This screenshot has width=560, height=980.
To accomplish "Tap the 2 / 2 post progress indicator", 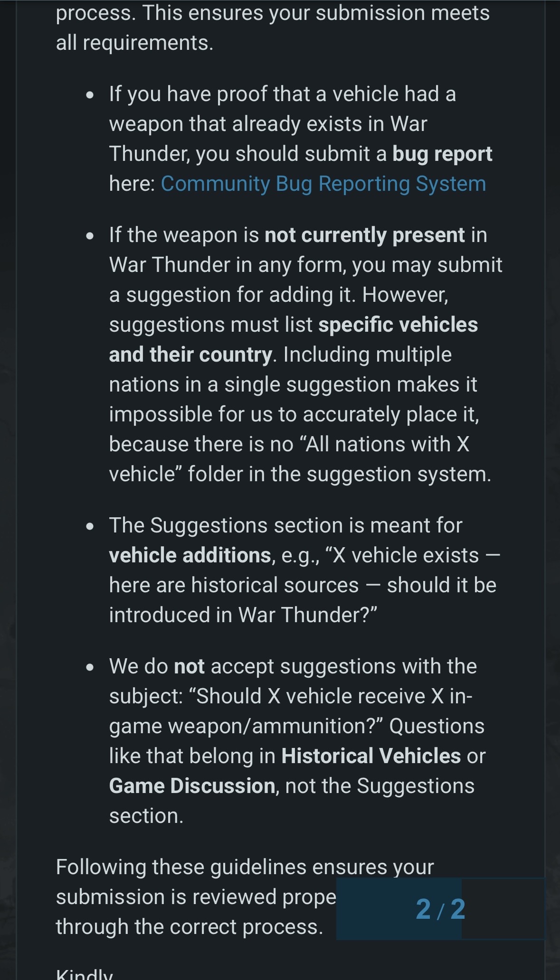I will [440, 909].
